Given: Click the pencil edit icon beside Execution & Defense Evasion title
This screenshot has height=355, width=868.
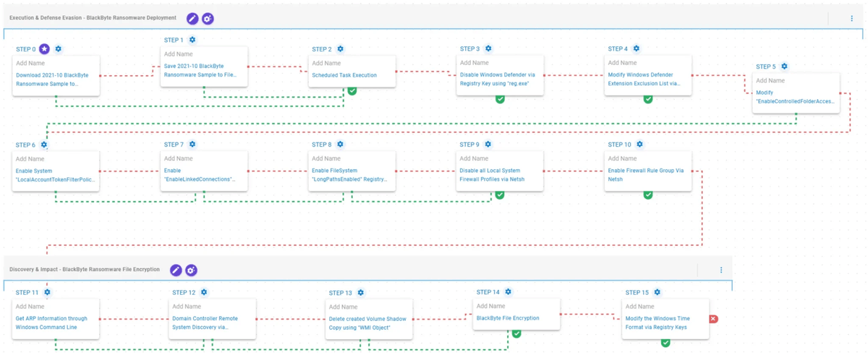Looking at the screenshot, I should pos(192,18).
